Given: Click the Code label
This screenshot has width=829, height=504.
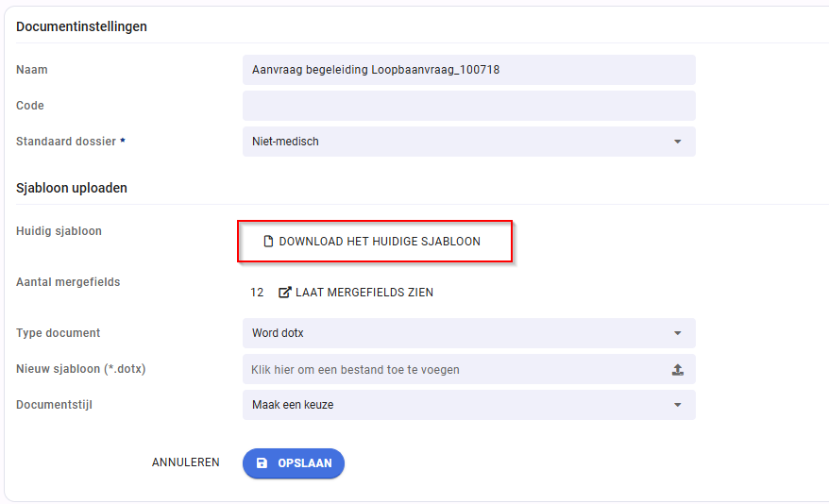Looking at the screenshot, I should pyautogui.click(x=30, y=106).
